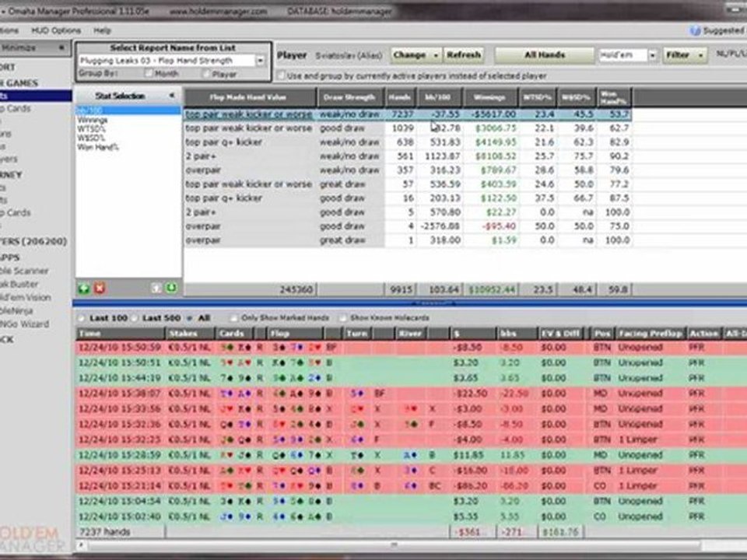Select the hand played at 12/24/10 15:38:07
The width and height of the screenshot is (747, 560).
[x=412, y=394]
